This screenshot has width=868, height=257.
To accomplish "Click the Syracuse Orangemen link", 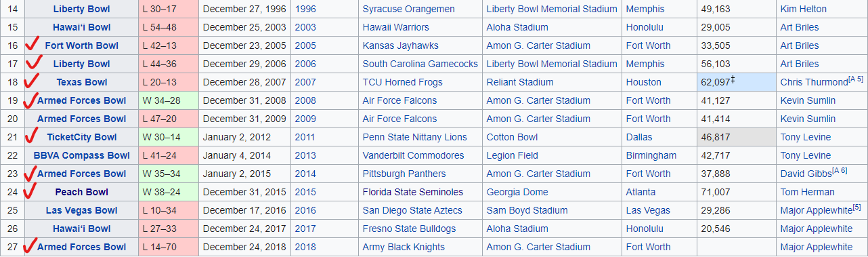I will 408,9.
